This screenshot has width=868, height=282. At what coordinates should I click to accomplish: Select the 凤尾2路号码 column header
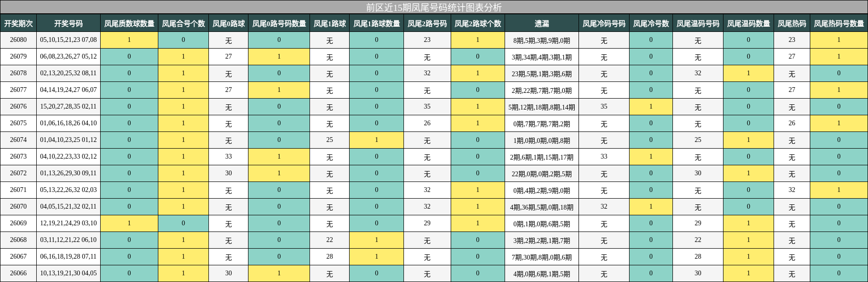pyautogui.click(x=427, y=23)
